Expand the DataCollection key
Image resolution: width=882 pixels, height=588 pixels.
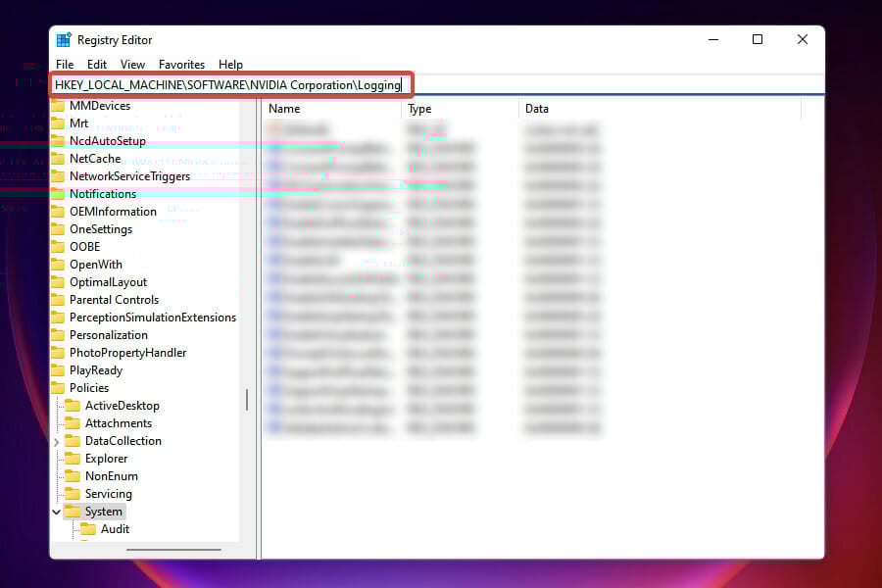point(56,442)
